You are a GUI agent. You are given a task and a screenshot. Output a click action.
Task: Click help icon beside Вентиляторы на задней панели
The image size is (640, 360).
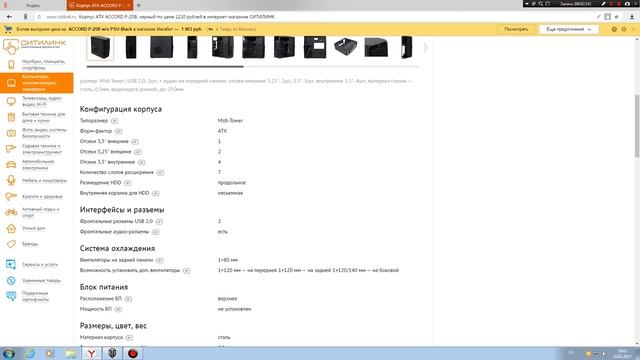pos(159,260)
